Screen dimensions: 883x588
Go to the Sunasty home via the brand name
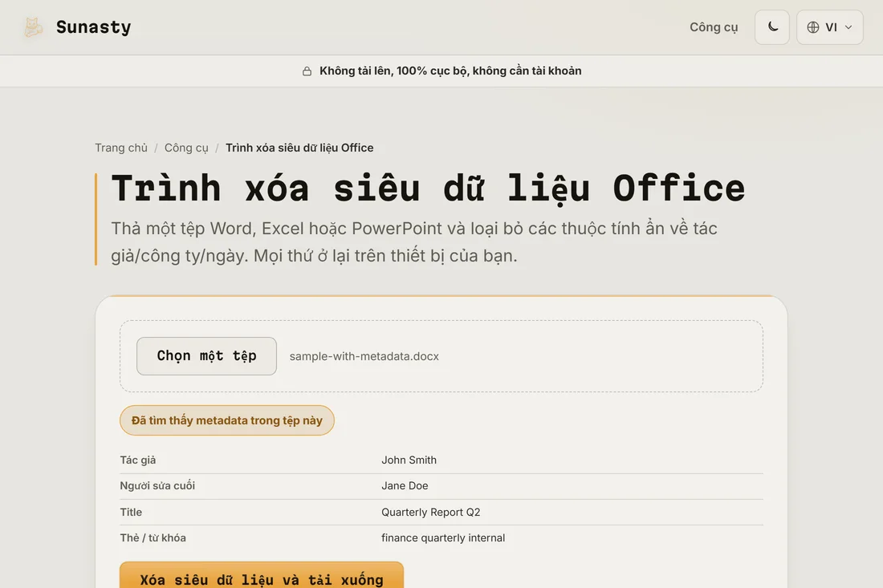click(x=93, y=27)
